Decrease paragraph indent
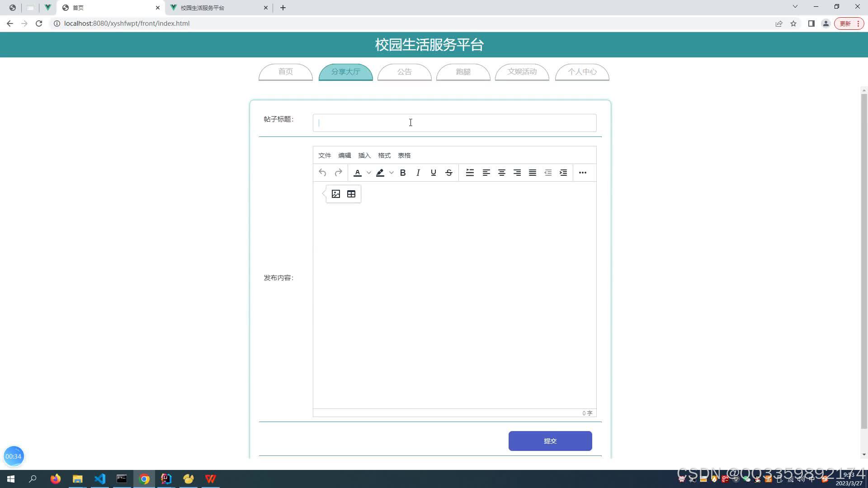The height and width of the screenshot is (488, 868). pyautogui.click(x=548, y=173)
